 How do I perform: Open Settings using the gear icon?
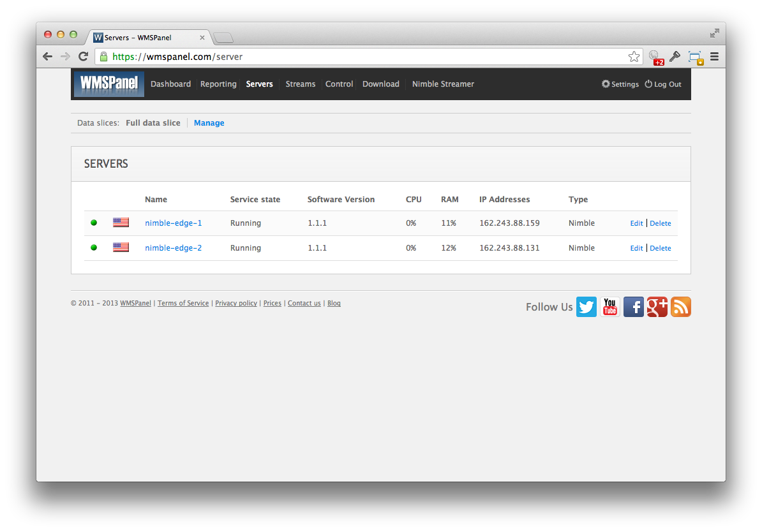coord(604,84)
